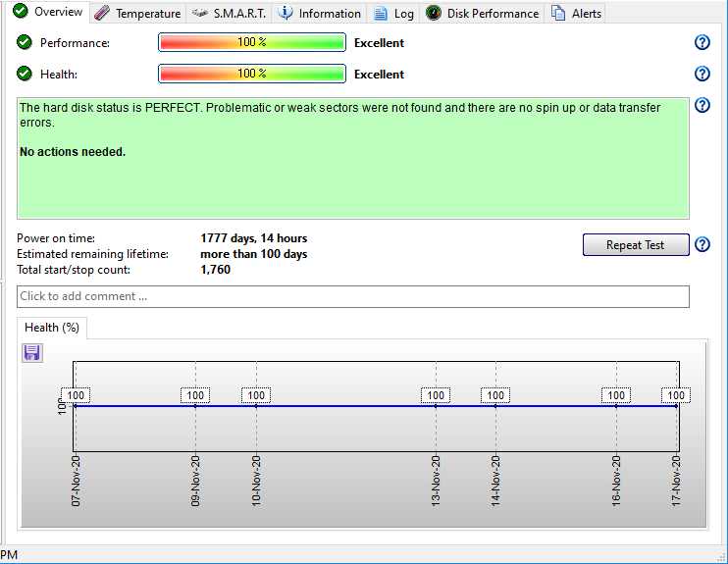Click the hard disk status PERFECT message
Image resolution: width=728 pixels, height=564 pixels.
pyautogui.click(x=339, y=115)
